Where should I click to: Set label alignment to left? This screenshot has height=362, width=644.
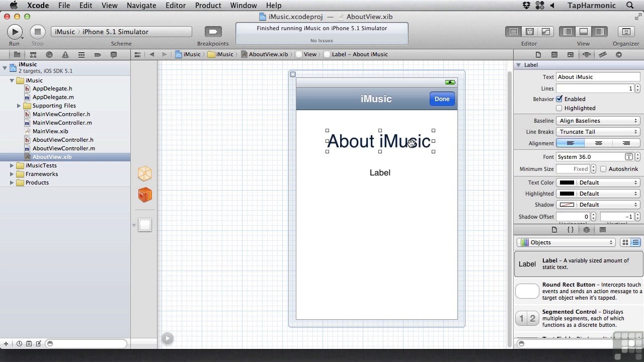click(570, 143)
